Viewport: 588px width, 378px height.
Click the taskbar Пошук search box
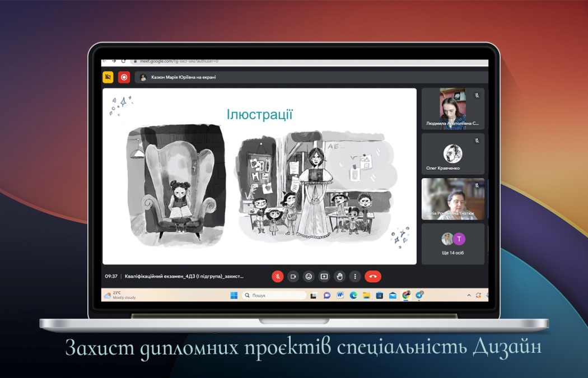[x=274, y=296]
